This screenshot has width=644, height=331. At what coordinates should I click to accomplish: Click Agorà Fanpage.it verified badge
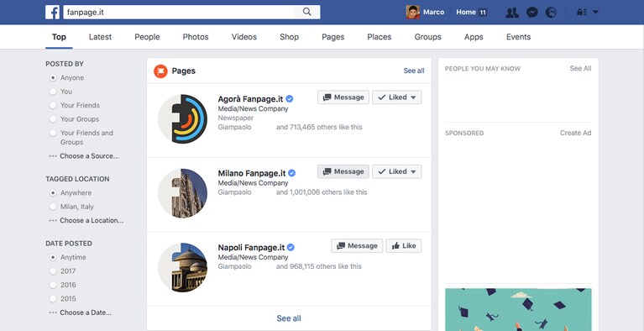[x=290, y=98]
